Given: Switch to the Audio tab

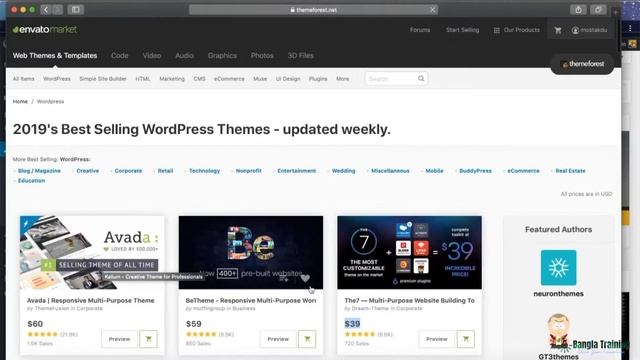Looking at the screenshot, I should point(184,56).
